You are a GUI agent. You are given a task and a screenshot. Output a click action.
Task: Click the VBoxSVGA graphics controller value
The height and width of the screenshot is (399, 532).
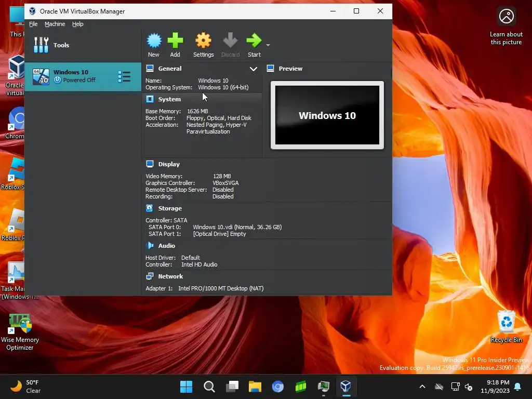click(225, 183)
